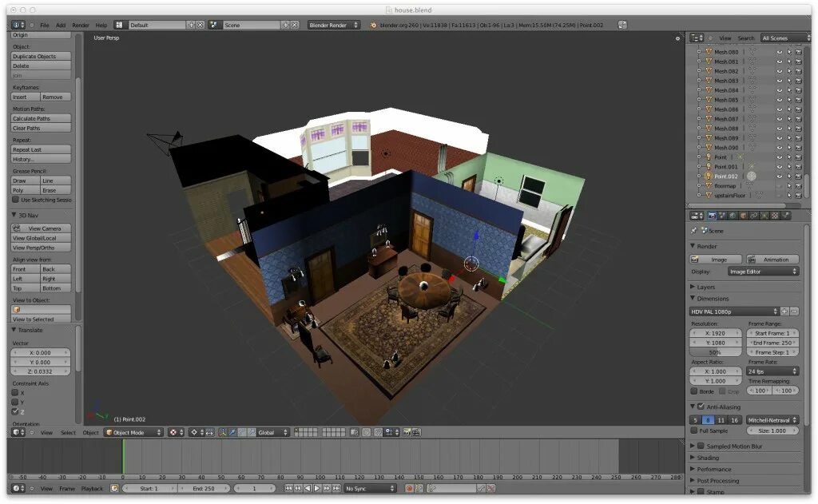Open the Object properties cube tab icon
Image resolution: width=818 pixels, height=504 pixels.
744,216
